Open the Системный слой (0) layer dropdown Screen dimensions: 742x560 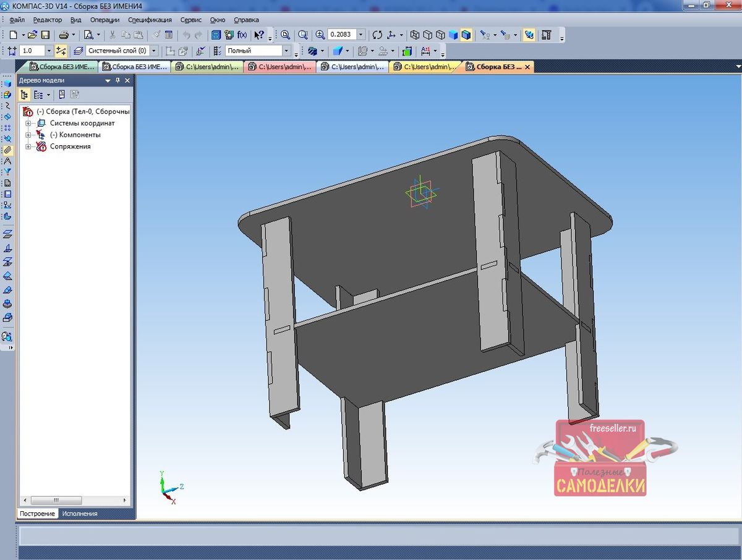point(154,51)
